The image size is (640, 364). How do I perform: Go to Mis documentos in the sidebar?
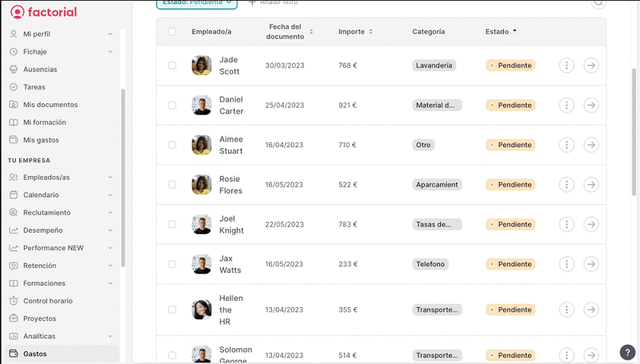[50, 105]
